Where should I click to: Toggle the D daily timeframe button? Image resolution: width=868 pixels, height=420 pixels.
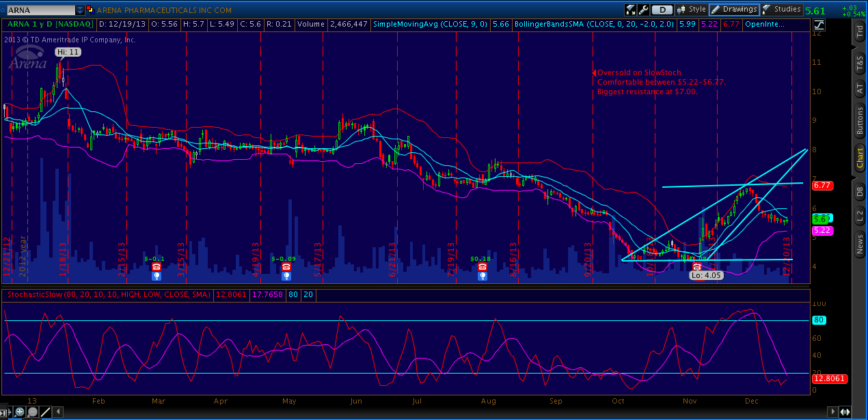[x=662, y=10]
